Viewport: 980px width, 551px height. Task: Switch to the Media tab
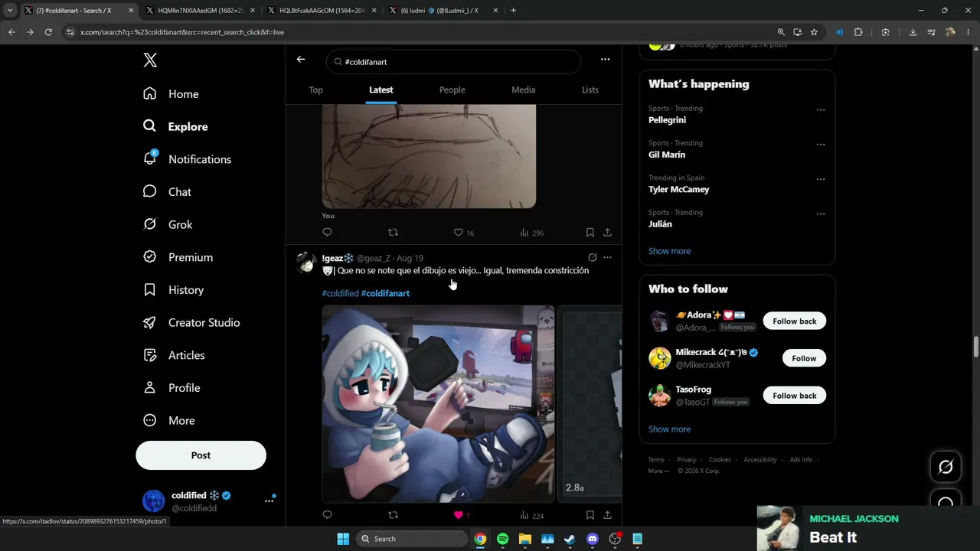click(x=524, y=90)
